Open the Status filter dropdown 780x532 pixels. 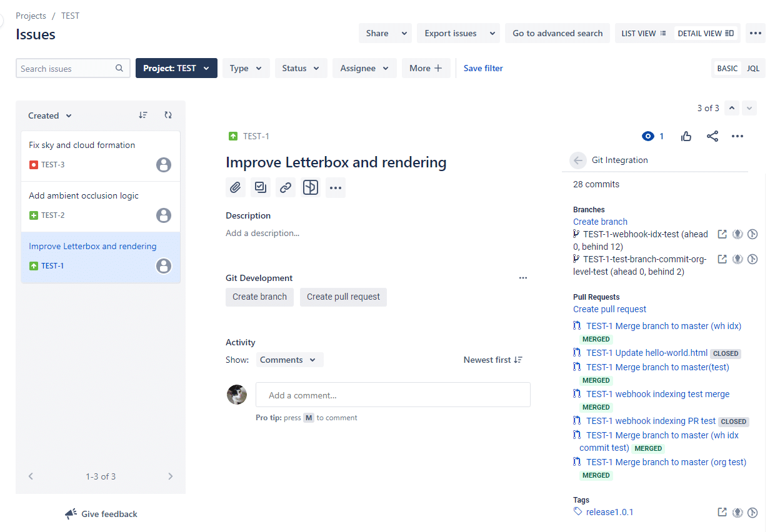pyautogui.click(x=301, y=68)
